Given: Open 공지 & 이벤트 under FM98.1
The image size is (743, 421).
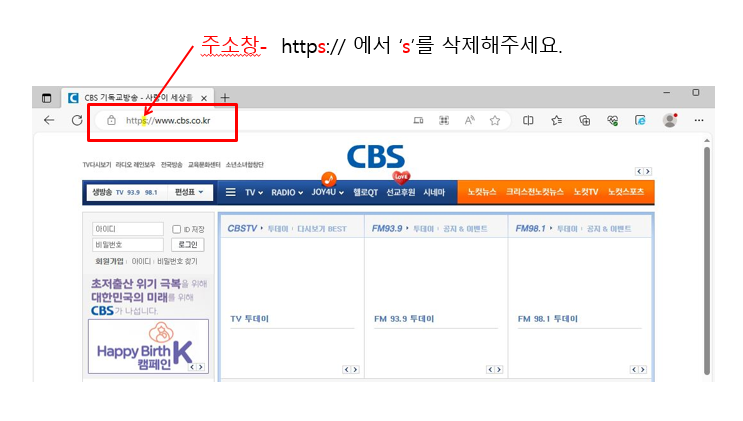Looking at the screenshot, I should 608,229.
